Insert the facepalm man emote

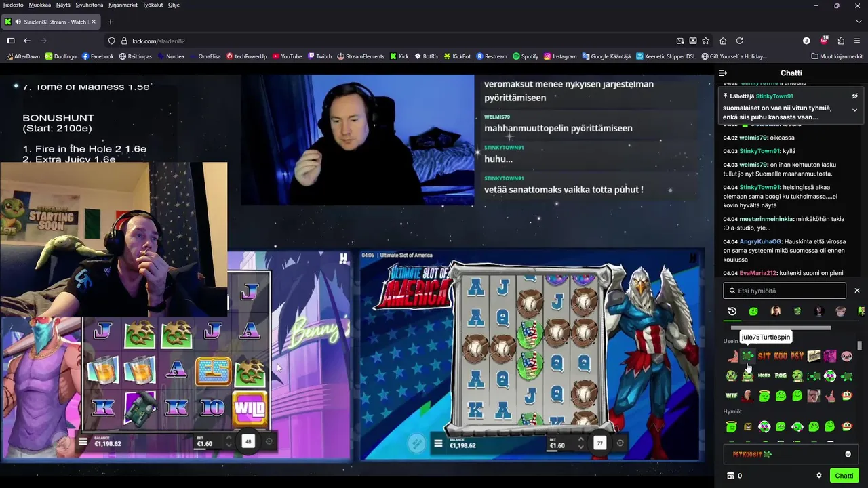[814, 396]
